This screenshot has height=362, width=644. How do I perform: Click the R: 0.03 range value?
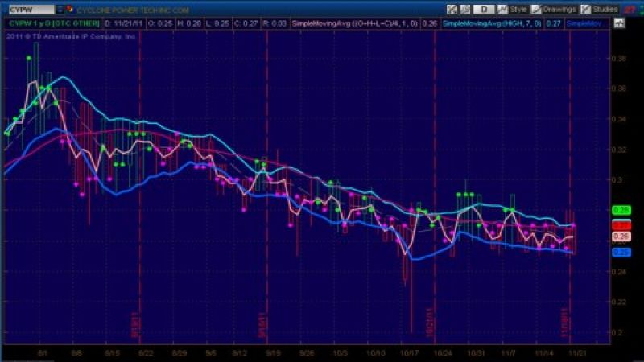click(x=275, y=23)
